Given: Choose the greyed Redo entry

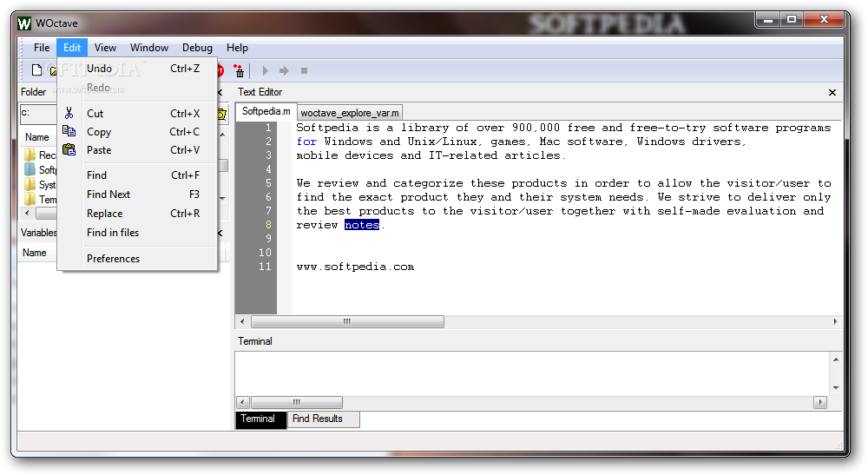Looking at the screenshot, I should pyautogui.click(x=137, y=88).
